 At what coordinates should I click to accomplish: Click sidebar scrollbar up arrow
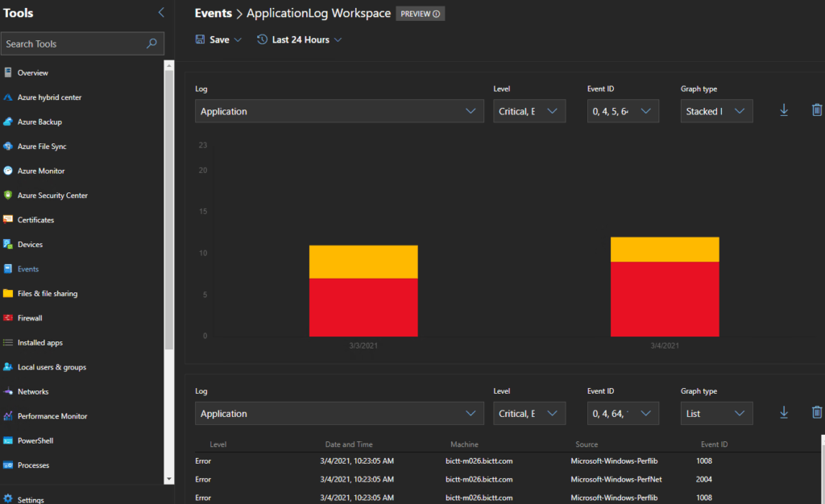point(169,66)
